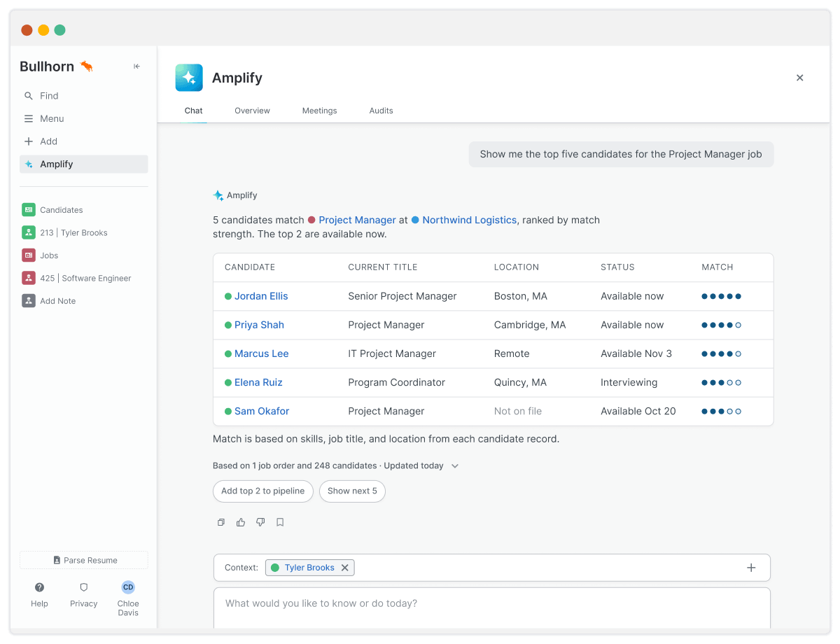Viewport: 840px width, 644px height.
Task: Open Elena Ruiz candidate record
Action: pos(258,382)
